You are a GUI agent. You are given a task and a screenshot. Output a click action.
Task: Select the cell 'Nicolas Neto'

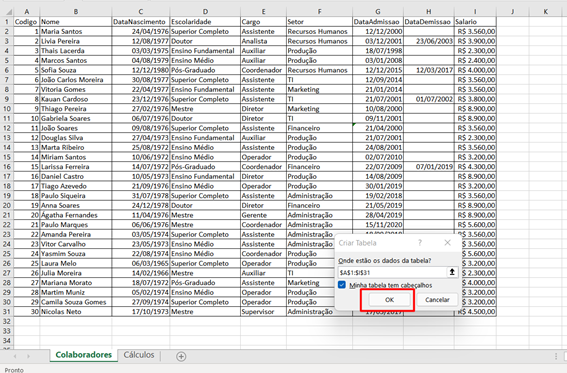pos(76,312)
